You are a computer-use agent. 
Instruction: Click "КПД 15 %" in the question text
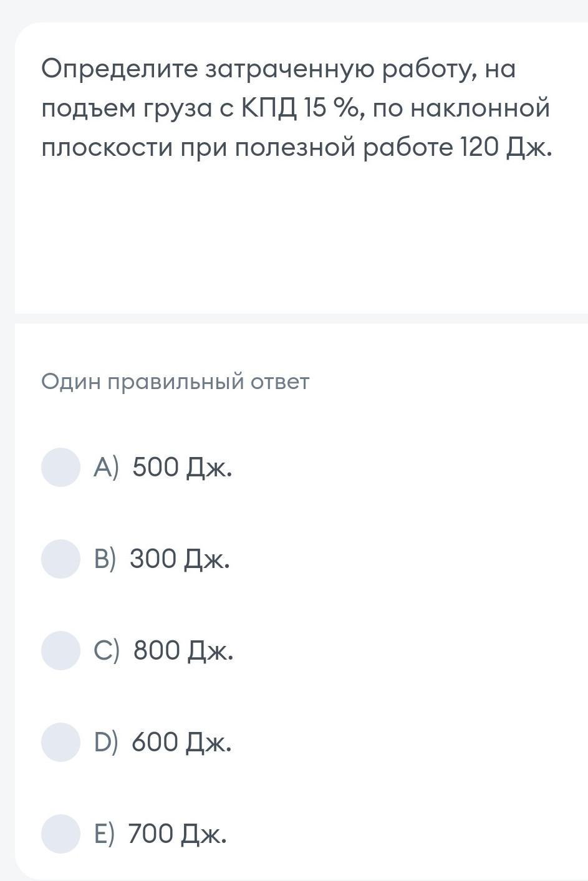(x=299, y=108)
